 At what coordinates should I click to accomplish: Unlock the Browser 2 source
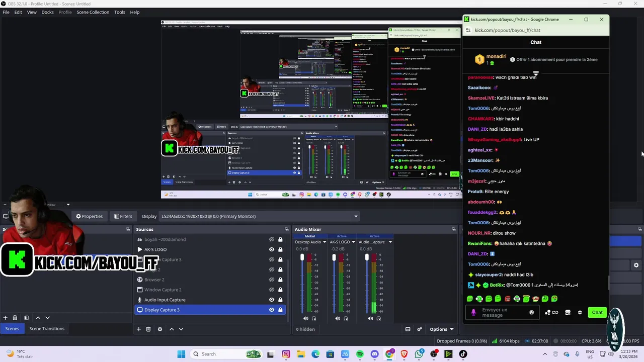pyautogui.click(x=280, y=280)
